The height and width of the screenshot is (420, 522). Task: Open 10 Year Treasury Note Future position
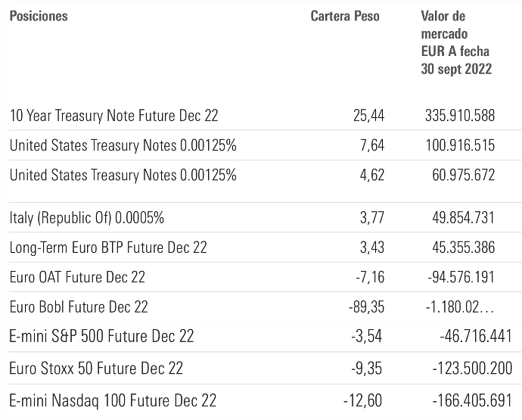click(x=113, y=116)
